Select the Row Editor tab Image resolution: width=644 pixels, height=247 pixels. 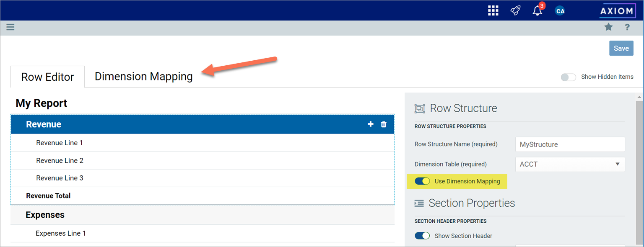coord(47,77)
